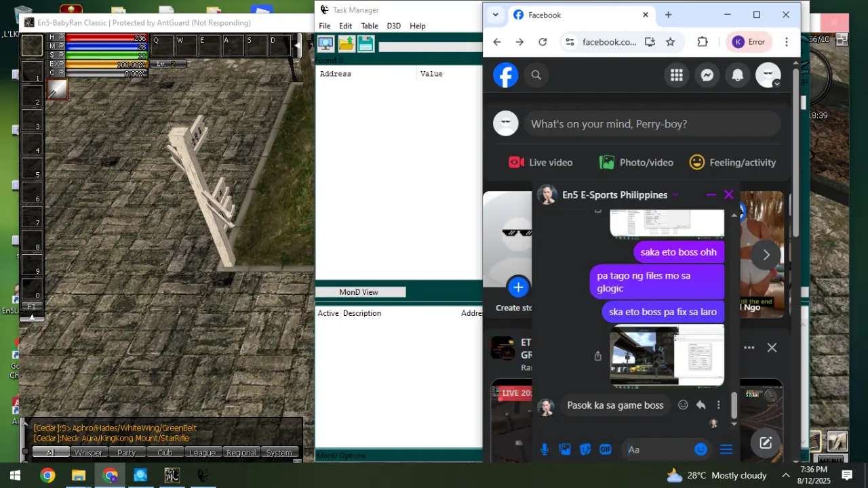Click the Live video button
This screenshot has height=488, width=868.
click(x=540, y=163)
